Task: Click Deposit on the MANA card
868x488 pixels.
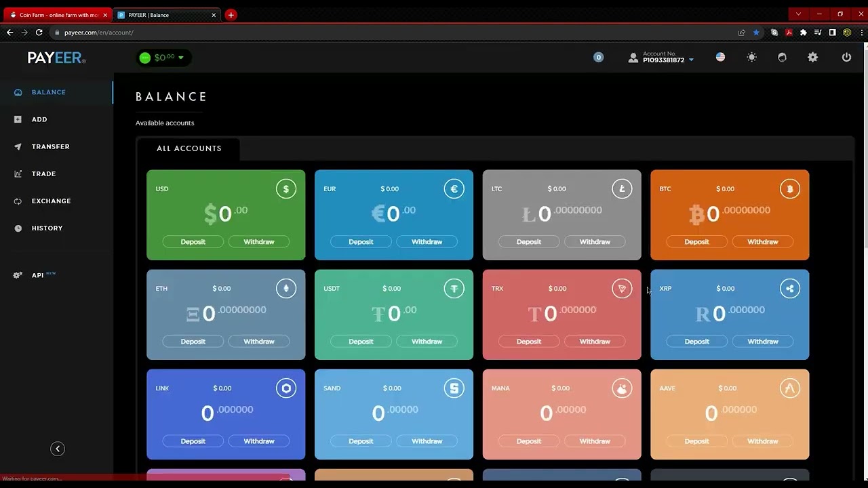Action: click(529, 441)
